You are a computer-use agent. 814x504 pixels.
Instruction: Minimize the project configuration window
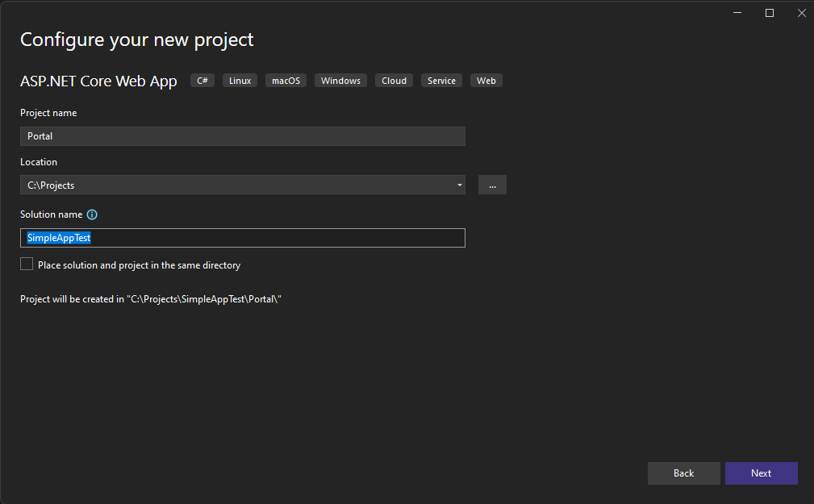737,13
